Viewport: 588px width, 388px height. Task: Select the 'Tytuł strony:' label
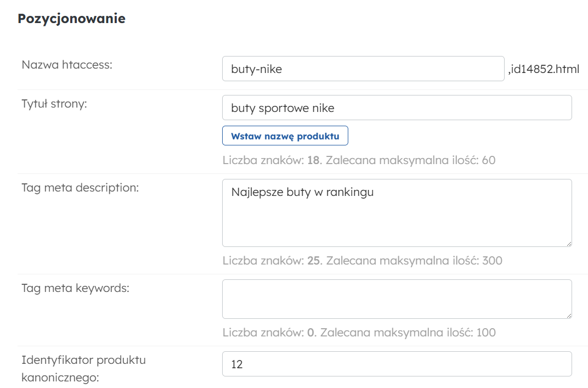54,104
